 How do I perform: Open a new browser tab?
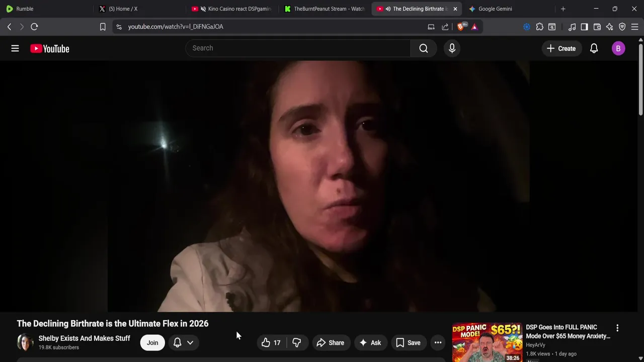(563, 9)
